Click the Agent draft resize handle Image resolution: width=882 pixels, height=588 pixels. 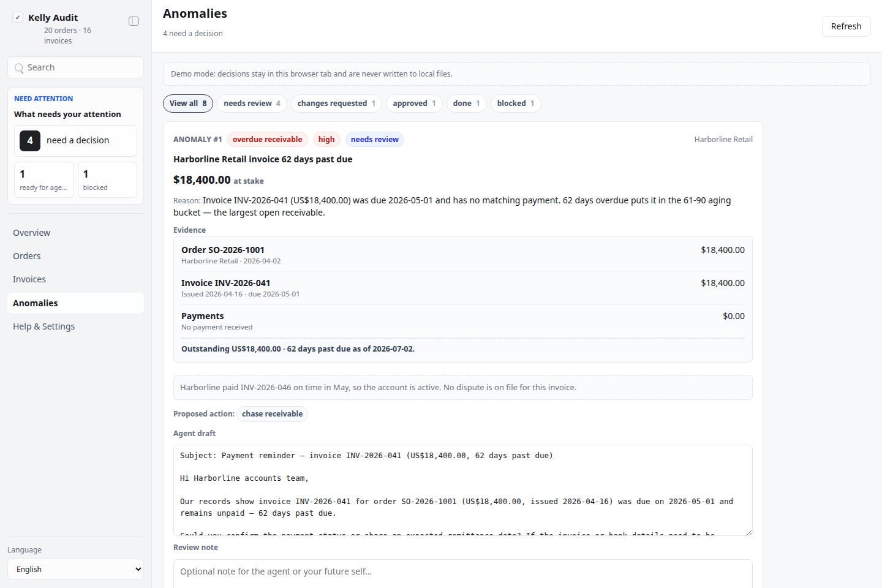[x=748, y=532]
